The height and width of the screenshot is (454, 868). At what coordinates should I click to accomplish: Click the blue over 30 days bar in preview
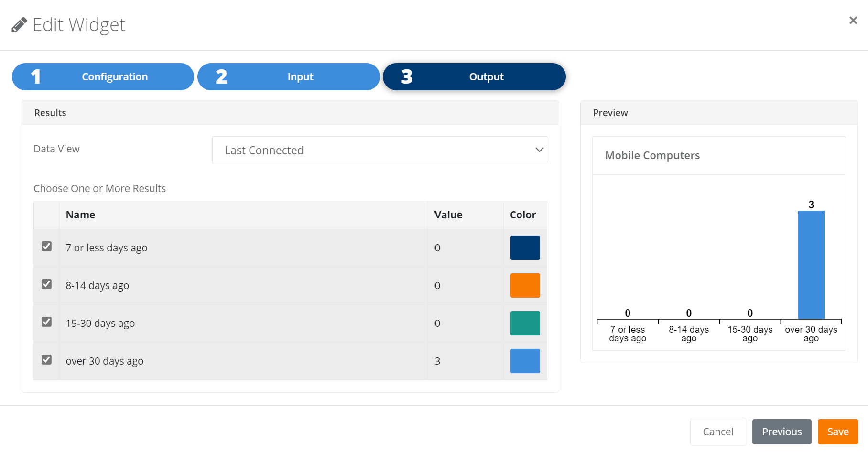coord(811,265)
